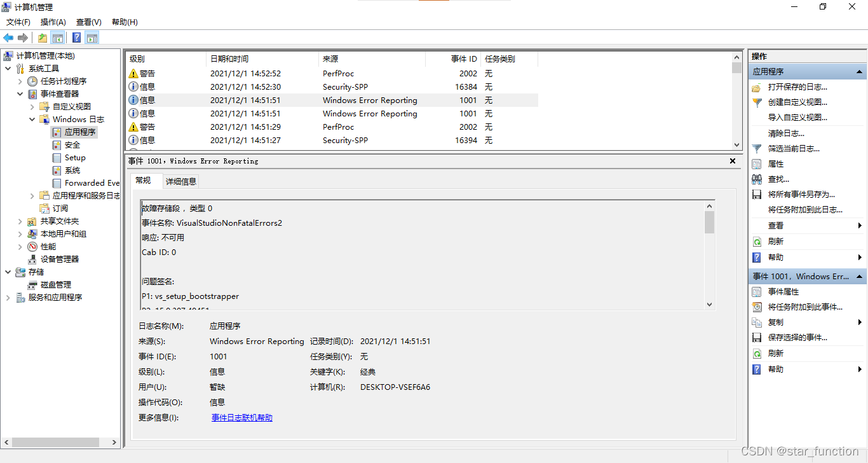This screenshot has height=463, width=868.
Task: Select 自定义视图 folder in the tree
Action: coord(72,106)
